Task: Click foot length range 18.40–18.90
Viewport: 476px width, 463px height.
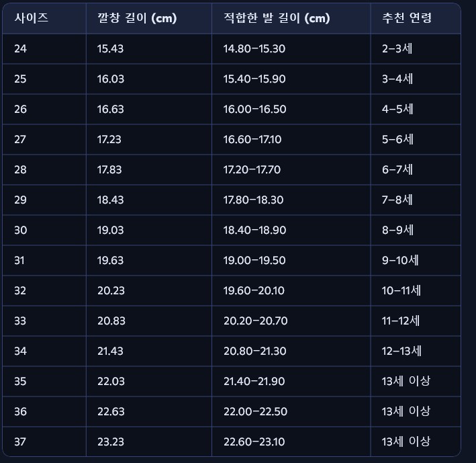Action: point(254,230)
